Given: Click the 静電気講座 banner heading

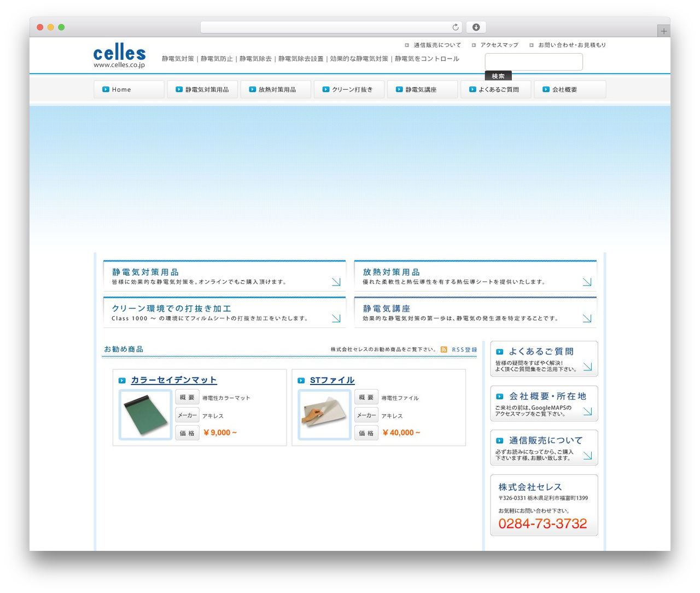Looking at the screenshot, I should point(387,309).
